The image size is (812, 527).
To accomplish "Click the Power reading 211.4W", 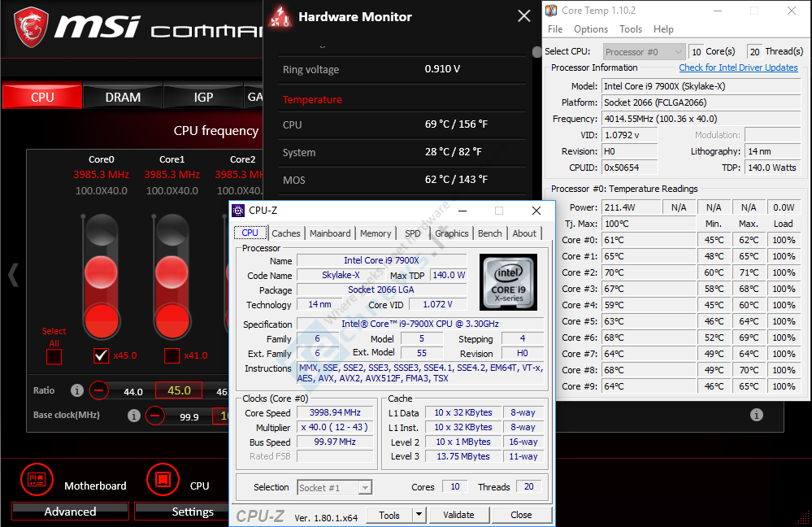I will [x=632, y=207].
